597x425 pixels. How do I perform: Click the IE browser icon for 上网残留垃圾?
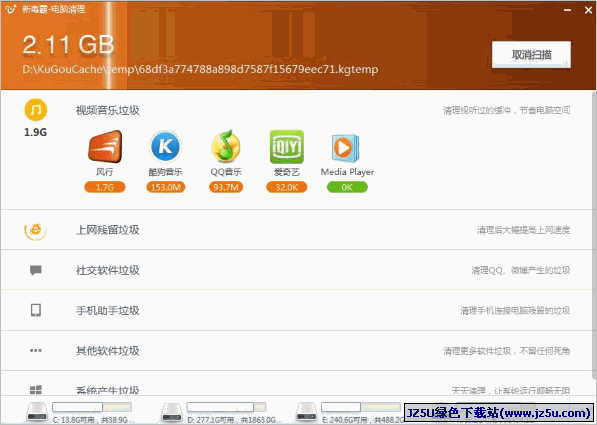[35, 230]
